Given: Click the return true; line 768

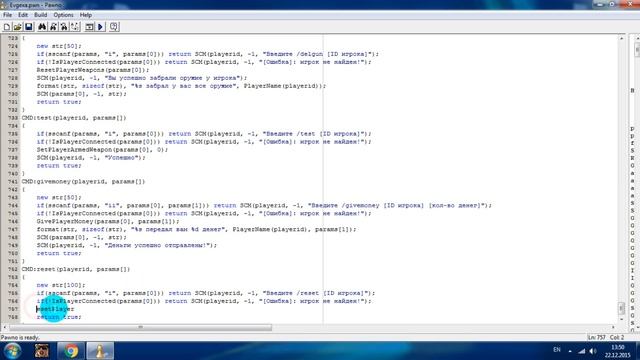Looking at the screenshot, I should pyautogui.click(x=59, y=317).
